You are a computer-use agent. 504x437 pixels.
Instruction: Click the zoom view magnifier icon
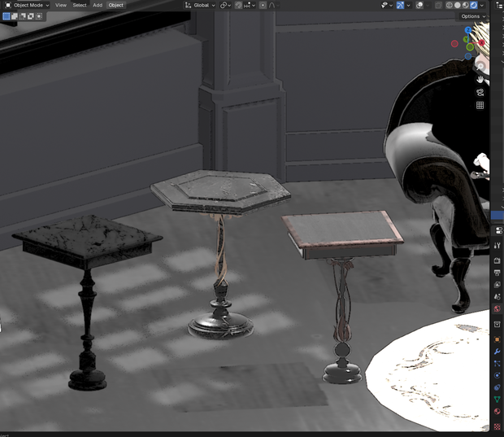(480, 66)
